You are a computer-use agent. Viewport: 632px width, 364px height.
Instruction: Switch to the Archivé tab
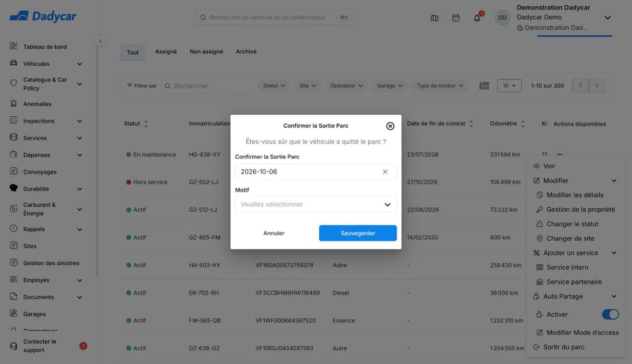pos(246,52)
